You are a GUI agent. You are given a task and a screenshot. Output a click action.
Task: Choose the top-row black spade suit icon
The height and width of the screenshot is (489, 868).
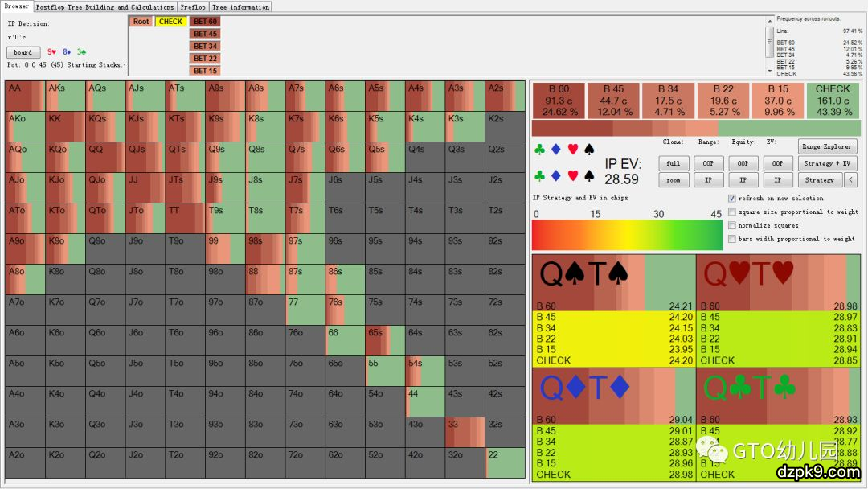(x=589, y=150)
